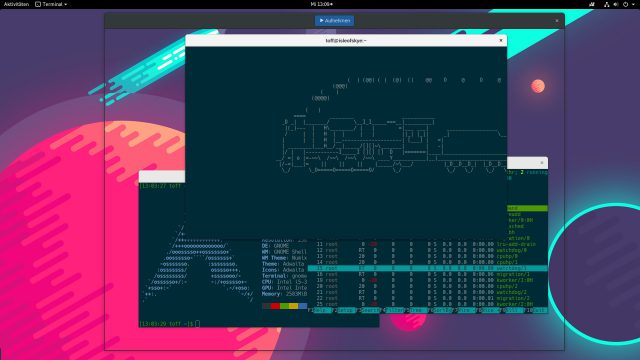Click the green color block in neofetch output

284,306
